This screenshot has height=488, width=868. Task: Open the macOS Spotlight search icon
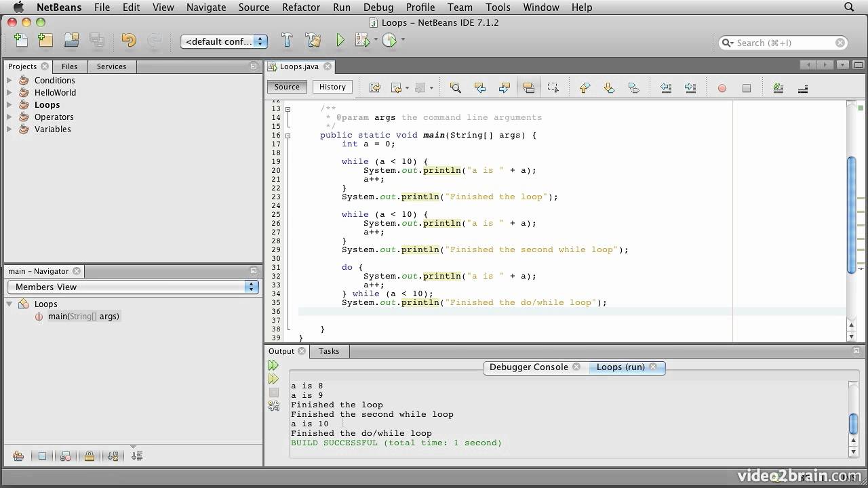tap(849, 7)
